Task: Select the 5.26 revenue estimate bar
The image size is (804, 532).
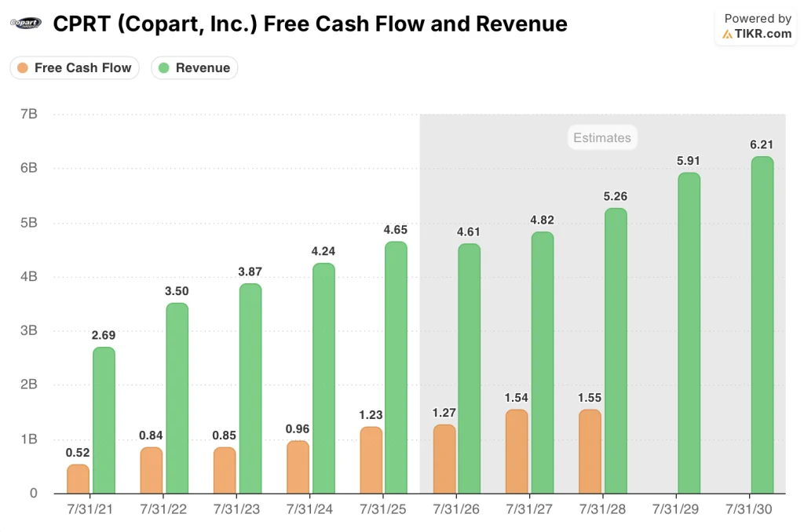Action: (x=616, y=351)
